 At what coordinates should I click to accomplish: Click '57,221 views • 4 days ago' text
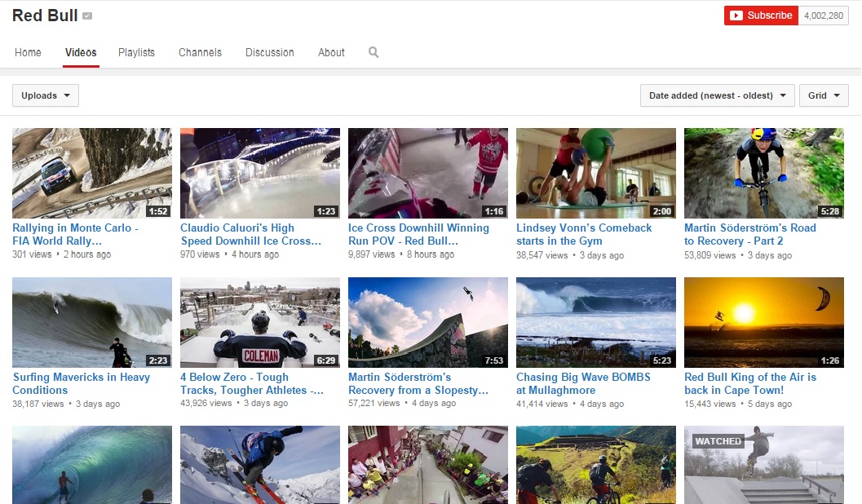pyautogui.click(x=402, y=404)
